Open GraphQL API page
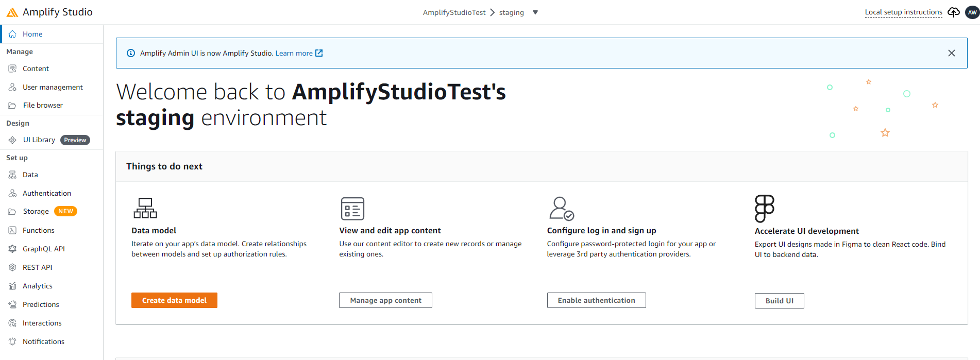 pos(44,249)
